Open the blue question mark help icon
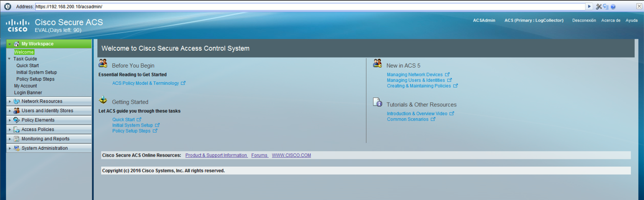 coord(613,7)
